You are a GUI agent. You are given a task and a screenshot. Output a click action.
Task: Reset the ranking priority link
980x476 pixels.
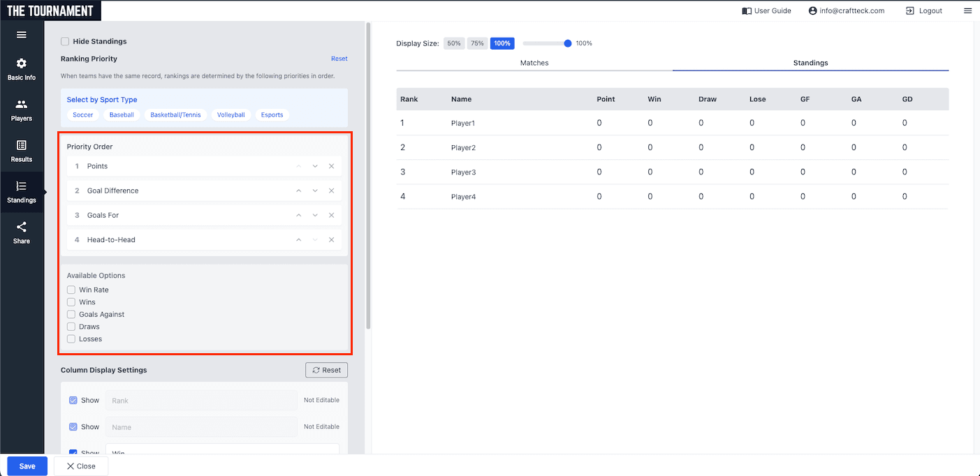point(339,59)
